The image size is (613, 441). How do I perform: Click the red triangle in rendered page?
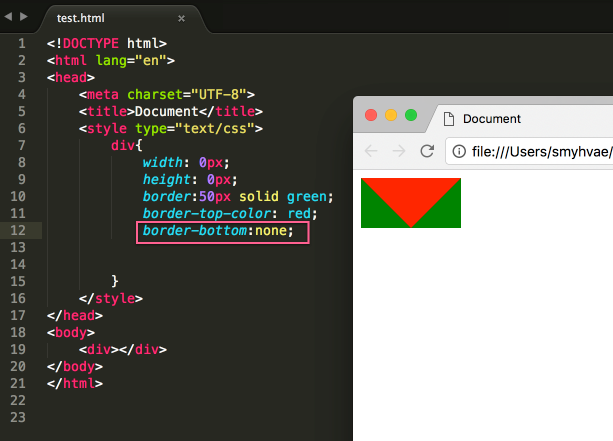click(x=410, y=195)
